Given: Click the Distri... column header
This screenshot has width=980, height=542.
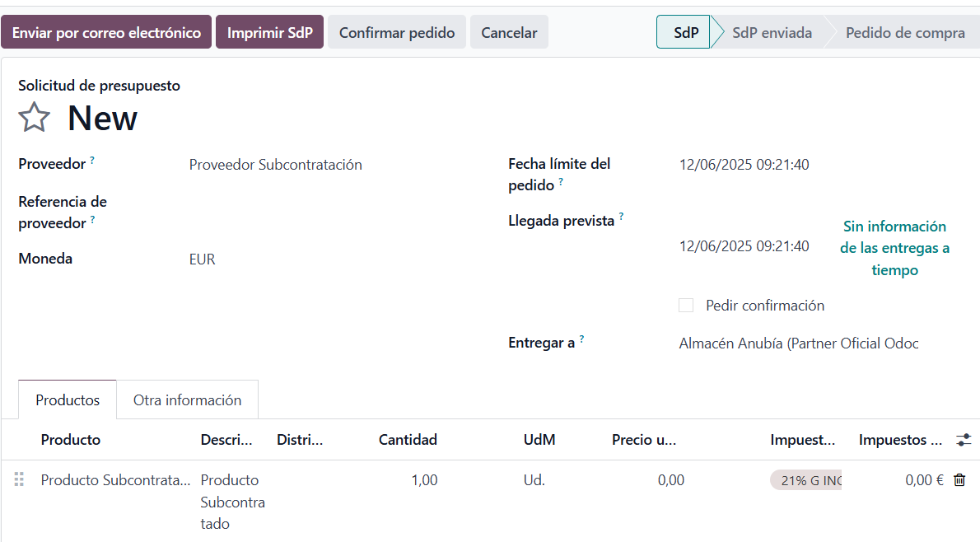Looking at the screenshot, I should pyautogui.click(x=300, y=440).
